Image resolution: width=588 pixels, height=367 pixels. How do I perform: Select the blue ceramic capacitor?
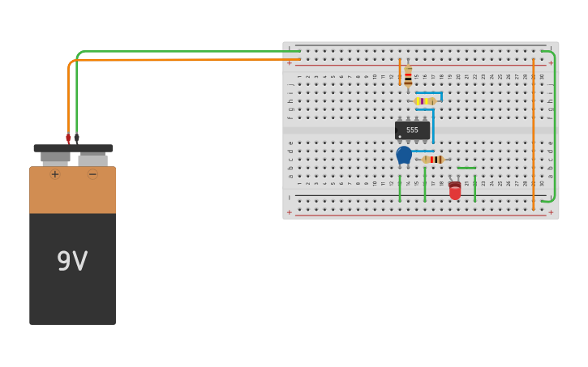pos(403,155)
